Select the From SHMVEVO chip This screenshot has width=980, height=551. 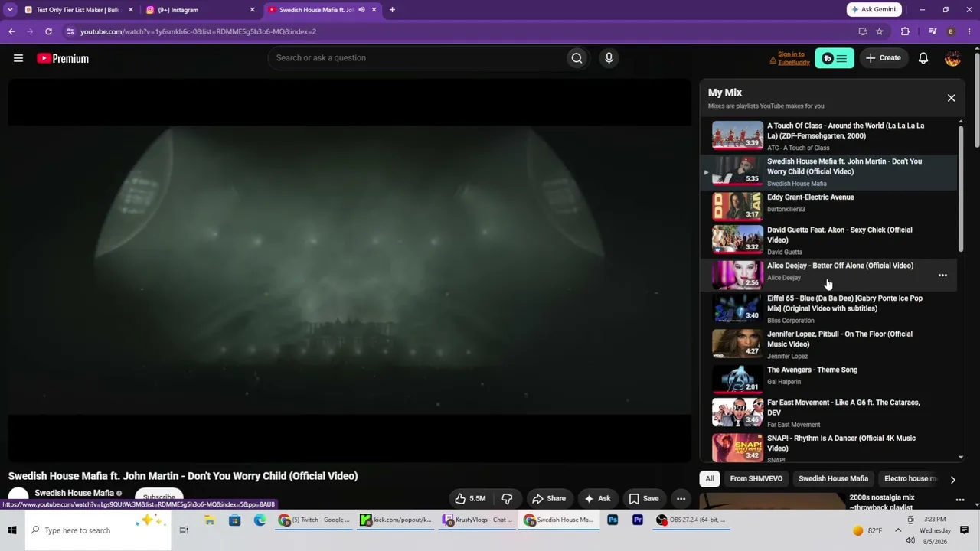[x=756, y=479]
